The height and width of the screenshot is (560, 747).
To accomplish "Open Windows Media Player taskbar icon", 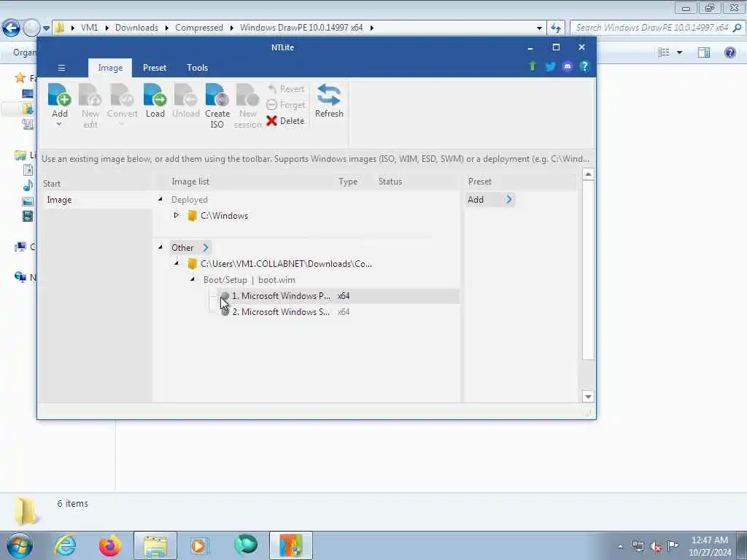I will pyautogui.click(x=199, y=545).
